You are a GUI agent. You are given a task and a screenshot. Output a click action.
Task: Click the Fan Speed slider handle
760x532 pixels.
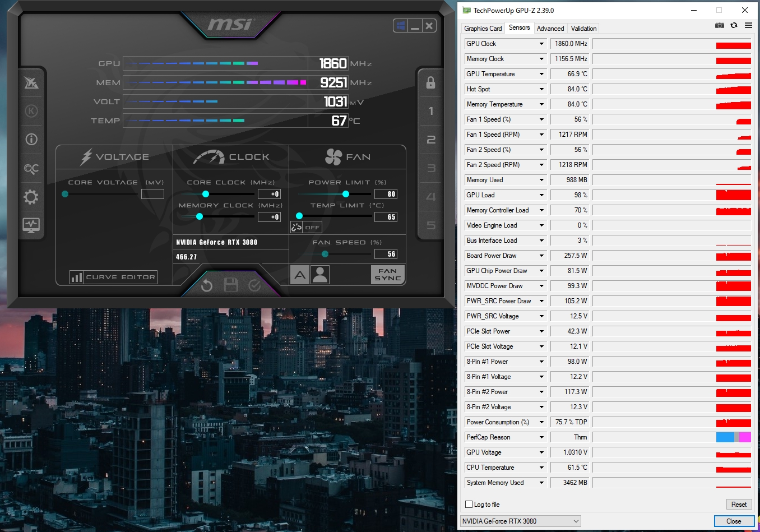(x=325, y=254)
